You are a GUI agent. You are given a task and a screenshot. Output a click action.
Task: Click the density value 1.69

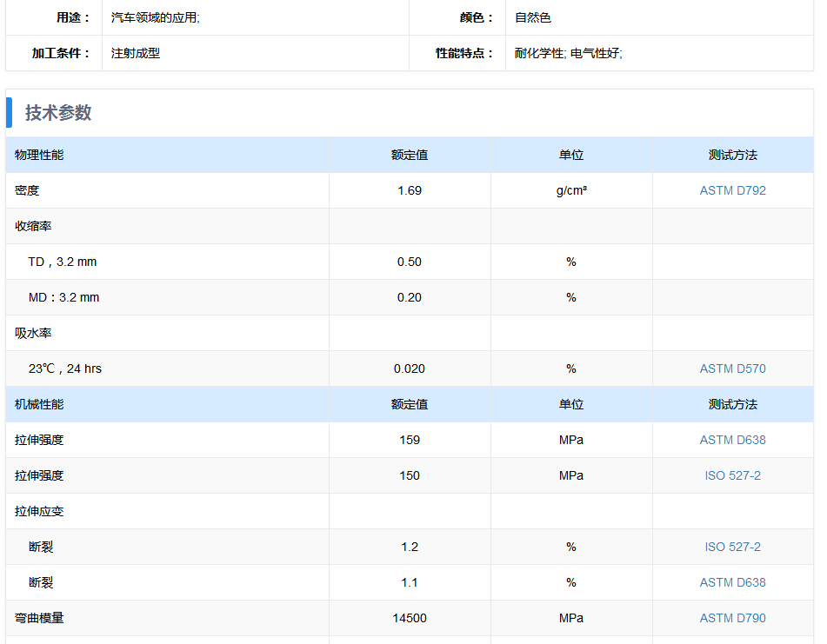click(410, 191)
